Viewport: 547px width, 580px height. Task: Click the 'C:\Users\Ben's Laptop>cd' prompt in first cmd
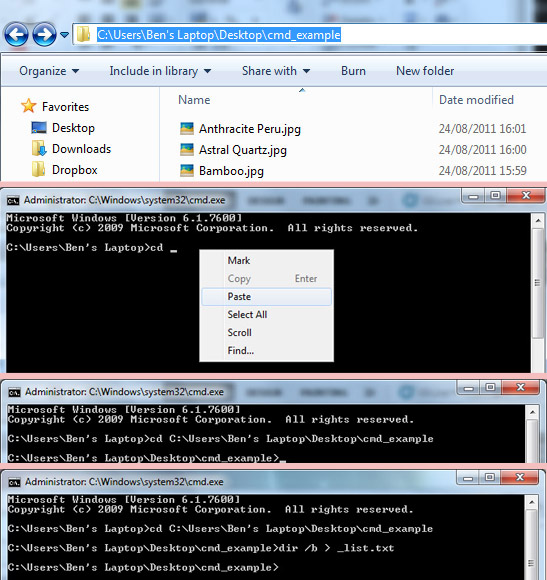[x=85, y=247]
